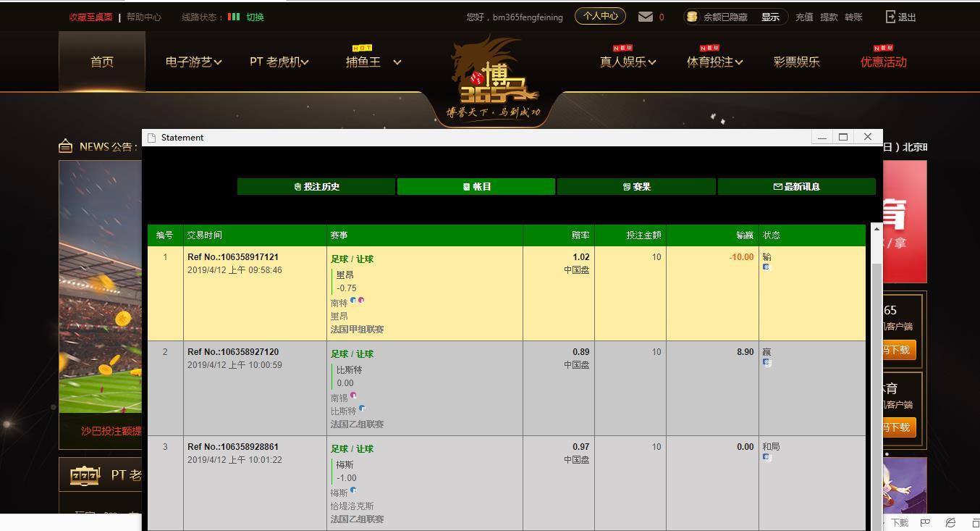
Task: Click the 个人中心 button
Action: (x=600, y=16)
